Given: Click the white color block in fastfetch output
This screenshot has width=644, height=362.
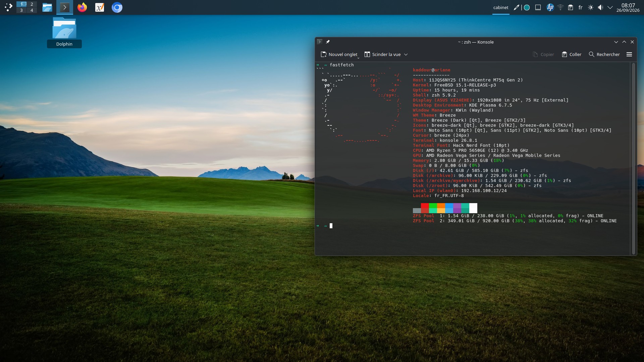Looking at the screenshot, I should click(x=473, y=208).
